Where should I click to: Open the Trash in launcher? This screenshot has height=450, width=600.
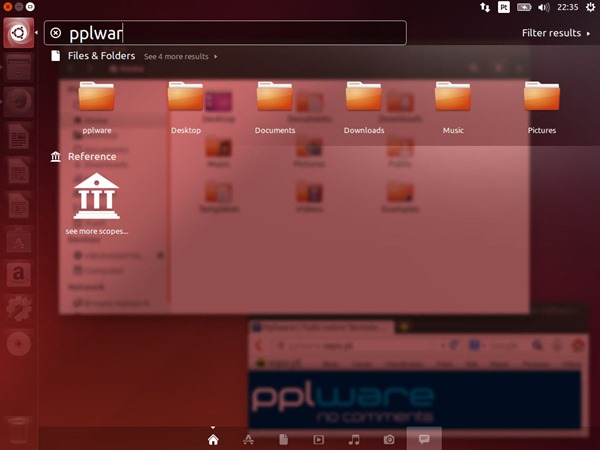point(18,432)
